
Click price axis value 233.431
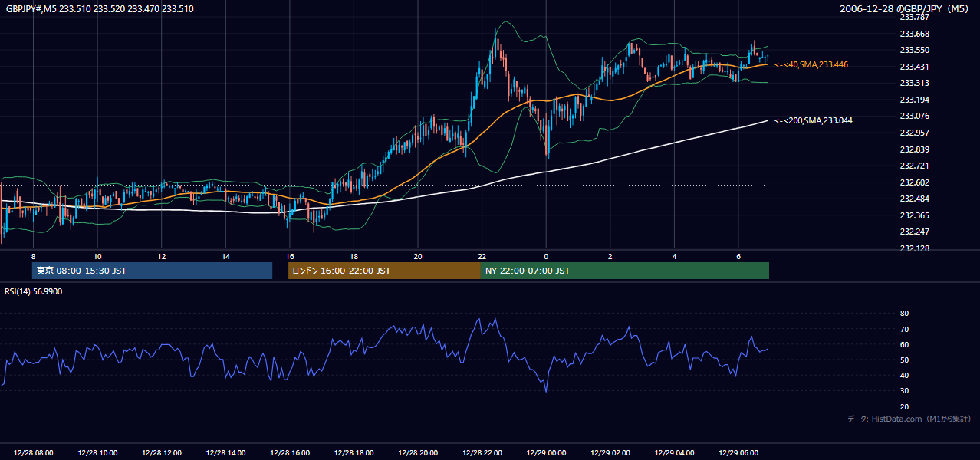click(915, 67)
